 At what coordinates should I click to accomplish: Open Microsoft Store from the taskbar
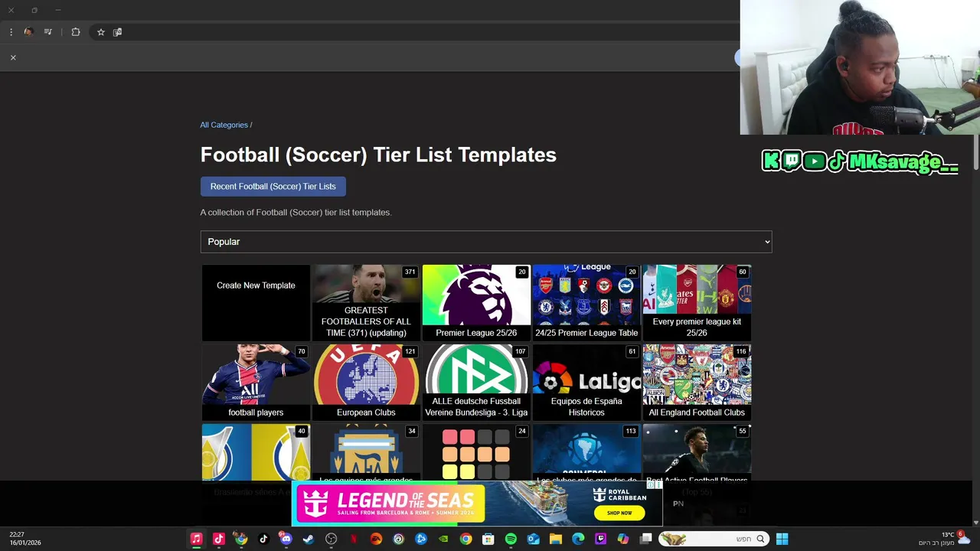click(488, 539)
